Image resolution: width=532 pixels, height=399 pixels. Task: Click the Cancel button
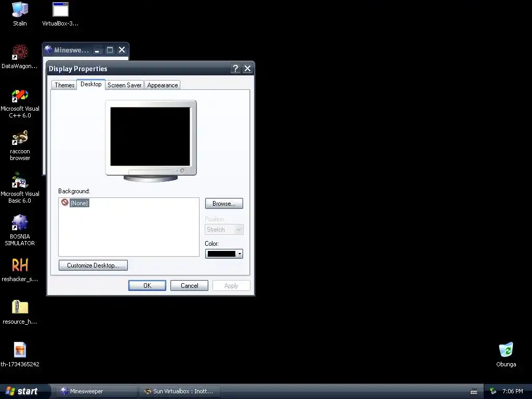[189, 286]
